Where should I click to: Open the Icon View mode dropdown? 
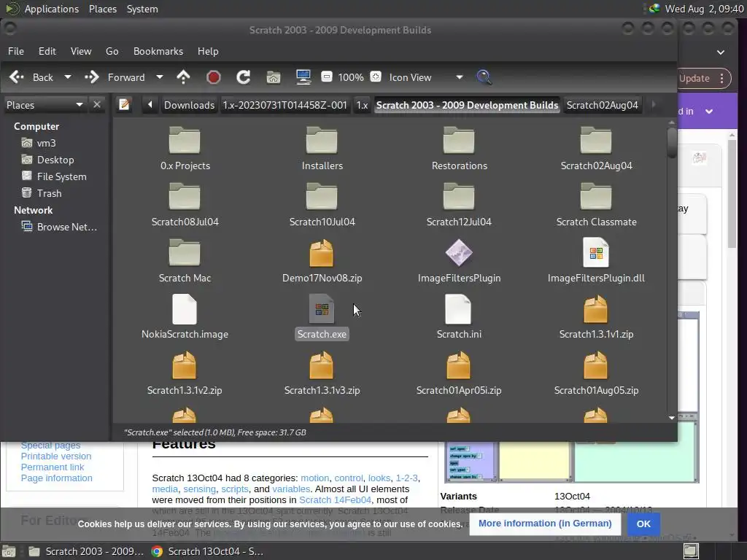tap(426, 77)
